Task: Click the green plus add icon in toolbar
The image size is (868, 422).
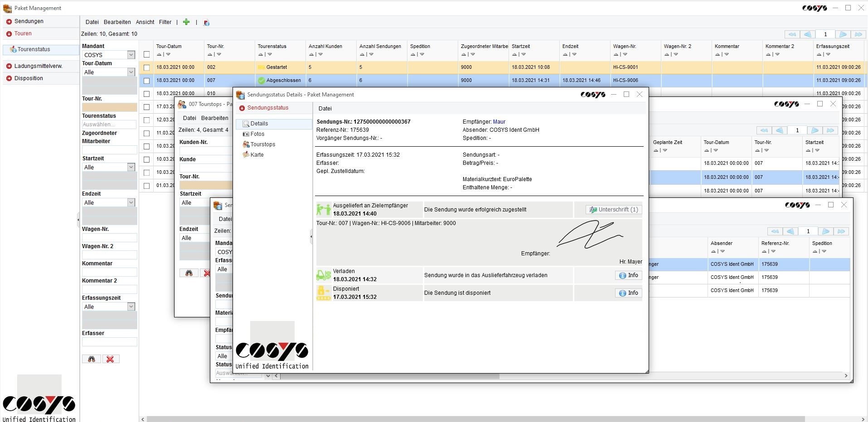Action: (186, 22)
